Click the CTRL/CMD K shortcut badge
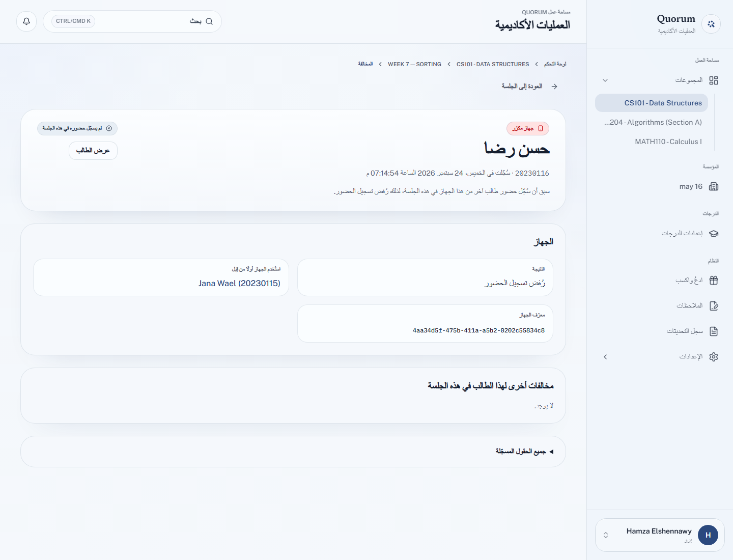Screen dimensions: 733x560 pos(73,21)
